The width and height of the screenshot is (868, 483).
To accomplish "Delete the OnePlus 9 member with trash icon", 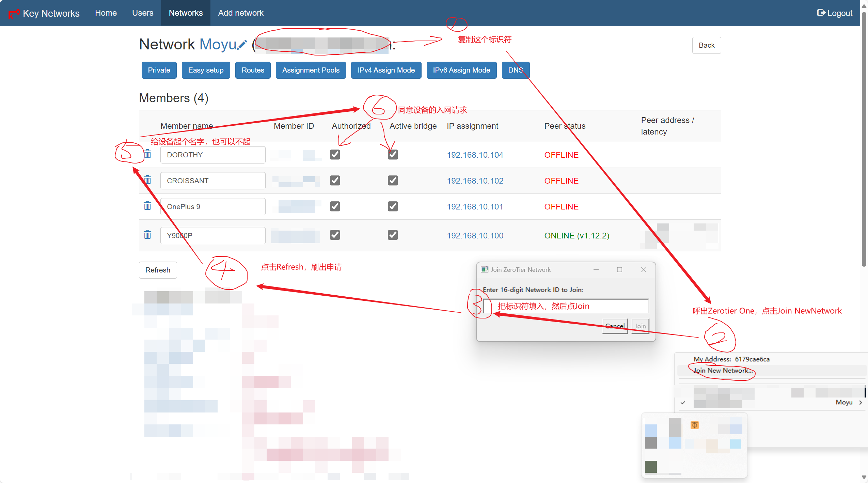I will pos(147,206).
